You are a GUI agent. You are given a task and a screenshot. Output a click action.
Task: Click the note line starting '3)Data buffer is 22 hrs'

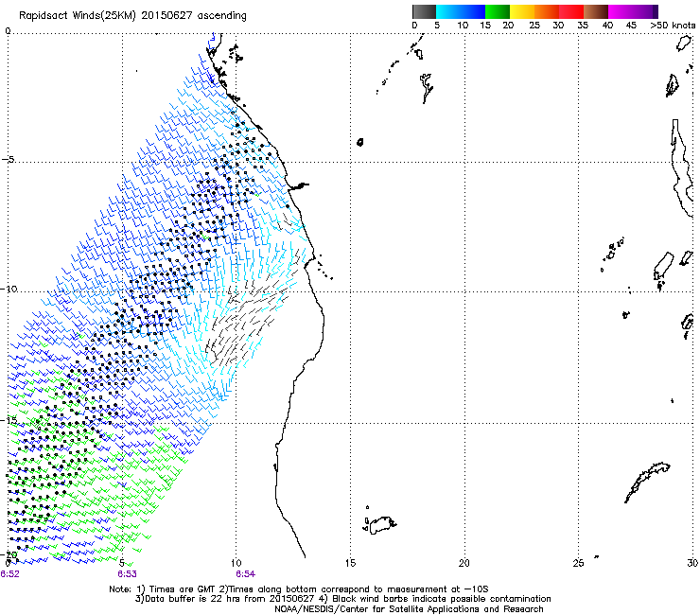coord(342,599)
